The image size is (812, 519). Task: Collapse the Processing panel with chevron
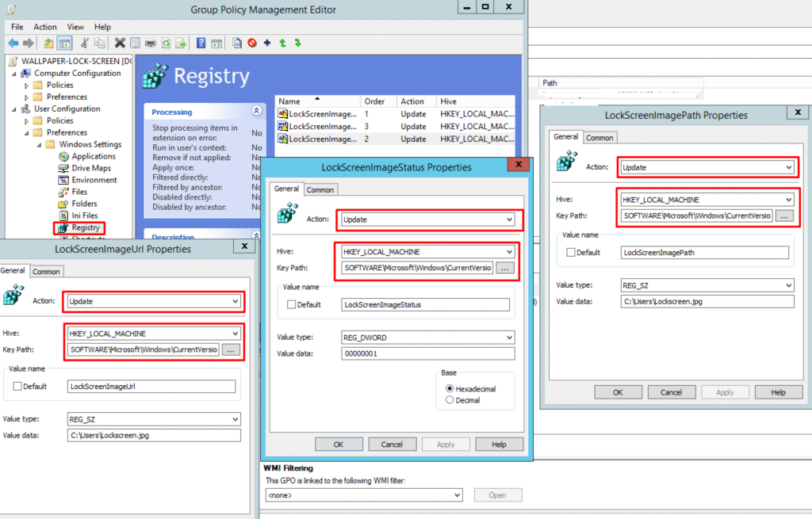coord(256,112)
